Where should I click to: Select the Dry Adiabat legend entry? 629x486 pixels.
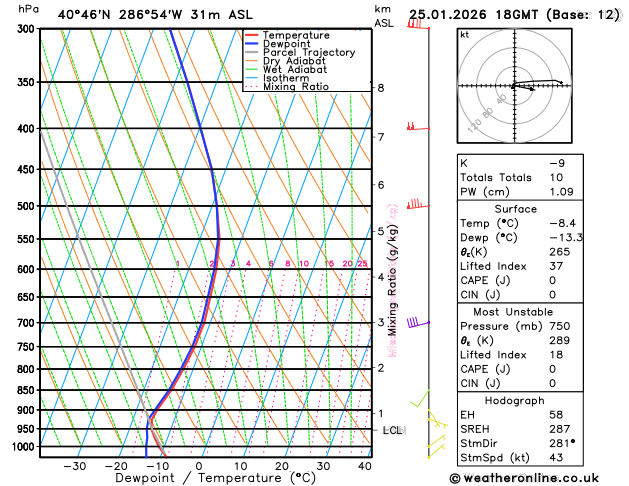tap(285, 61)
